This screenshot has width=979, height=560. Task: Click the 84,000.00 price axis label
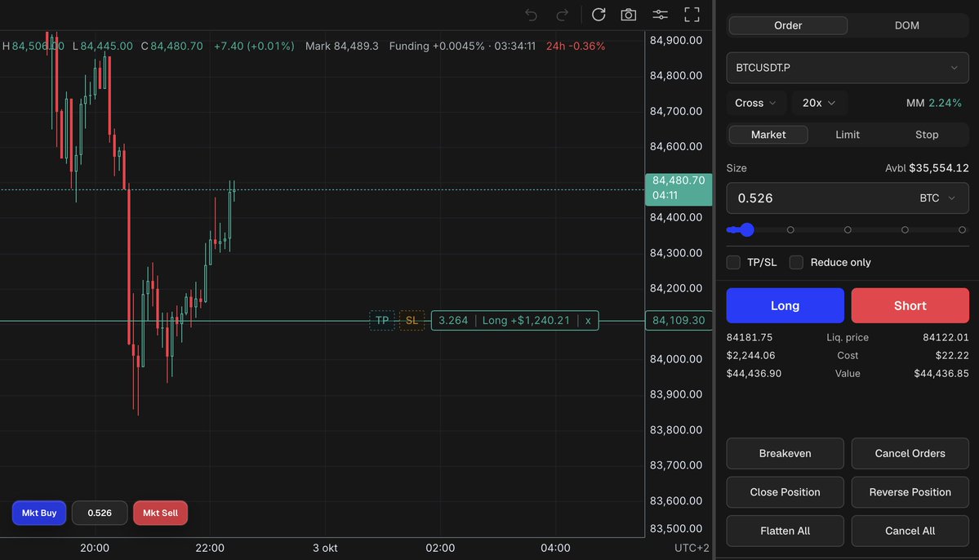[675, 359]
